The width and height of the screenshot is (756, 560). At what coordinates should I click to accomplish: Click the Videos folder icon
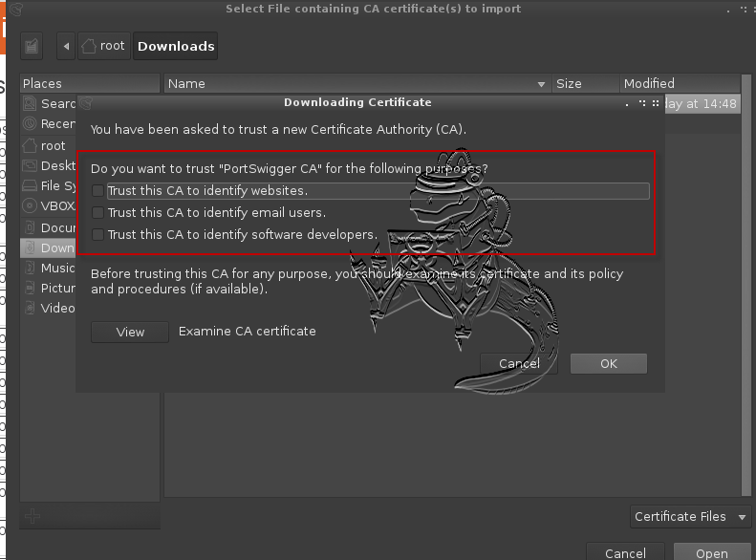point(30,308)
